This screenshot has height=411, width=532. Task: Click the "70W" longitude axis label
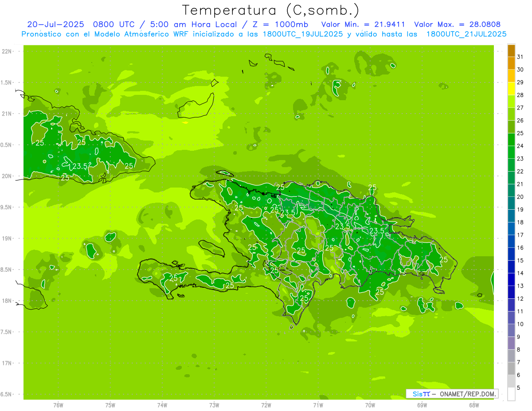point(370,405)
